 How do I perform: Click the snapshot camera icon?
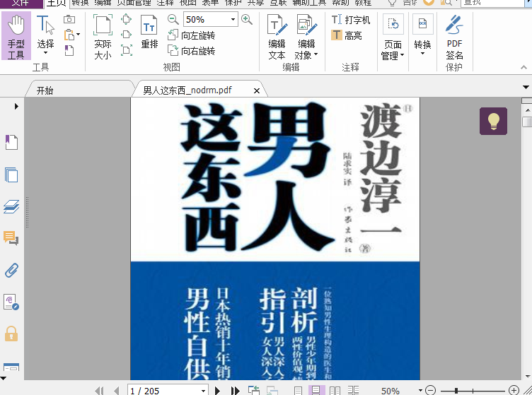[69, 19]
